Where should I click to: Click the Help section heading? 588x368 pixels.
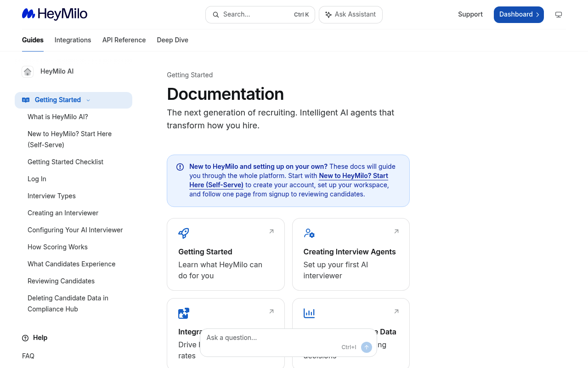coord(40,338)
